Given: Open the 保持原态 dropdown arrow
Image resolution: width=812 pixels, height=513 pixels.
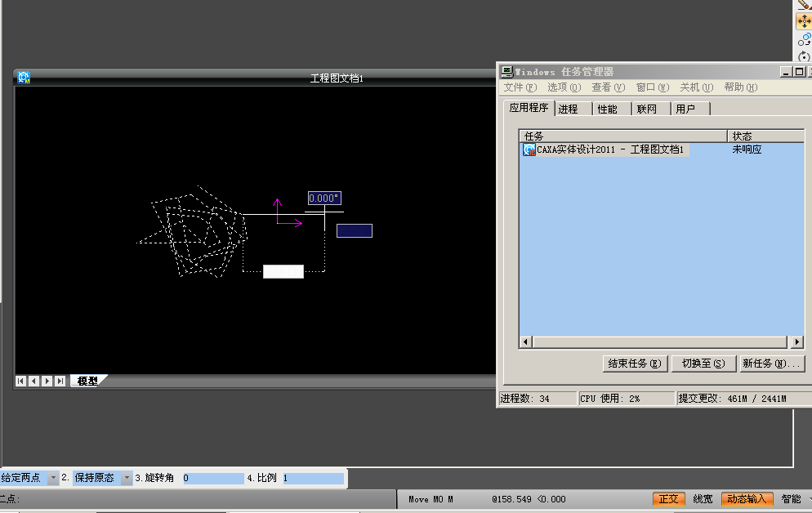Looking at the screenshot, I should point(127,478).
